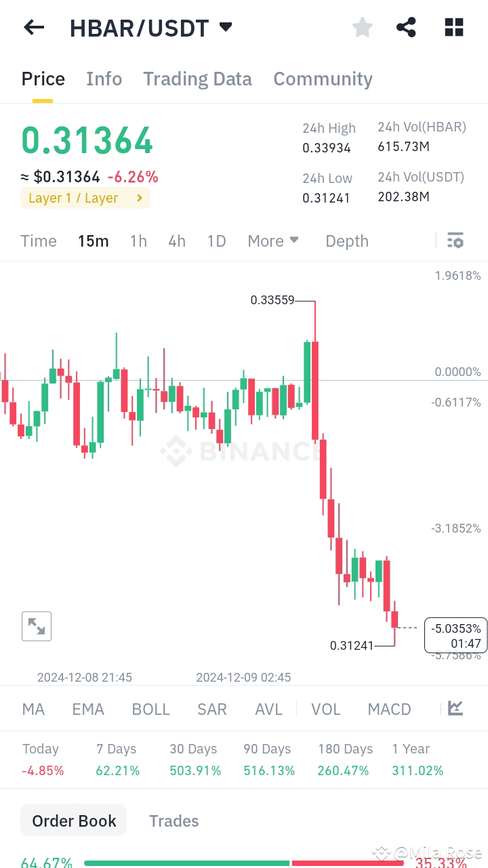The width and height of the screenshot is (488, 868).
Task: Open the grid layout icon top right
Action: tap(453, 27)
